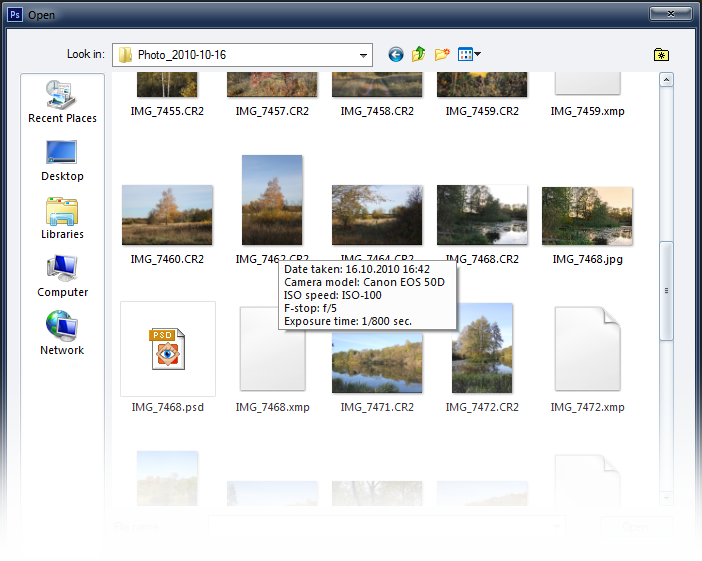Click the IMG_7468.psd filename label

168,407
